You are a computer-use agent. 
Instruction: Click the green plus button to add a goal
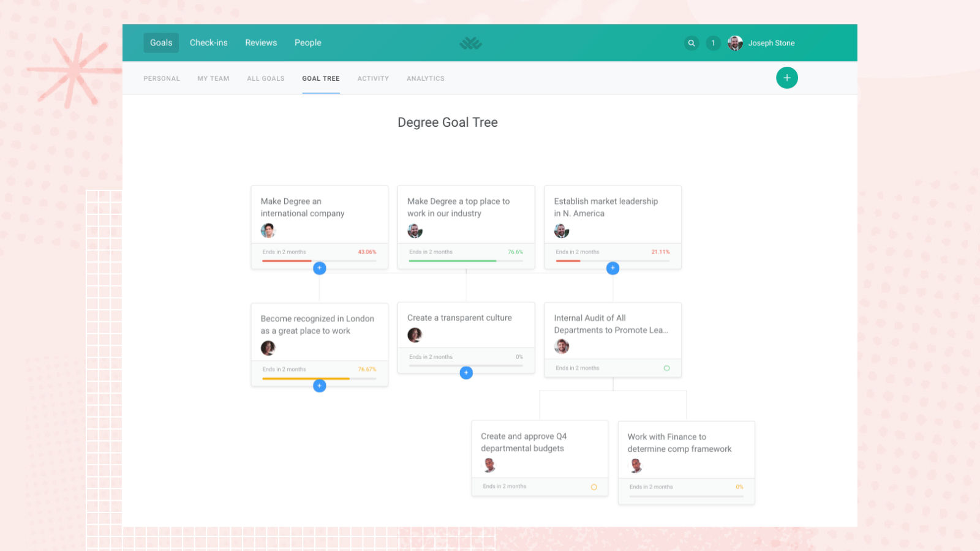[x=787, y=78]
